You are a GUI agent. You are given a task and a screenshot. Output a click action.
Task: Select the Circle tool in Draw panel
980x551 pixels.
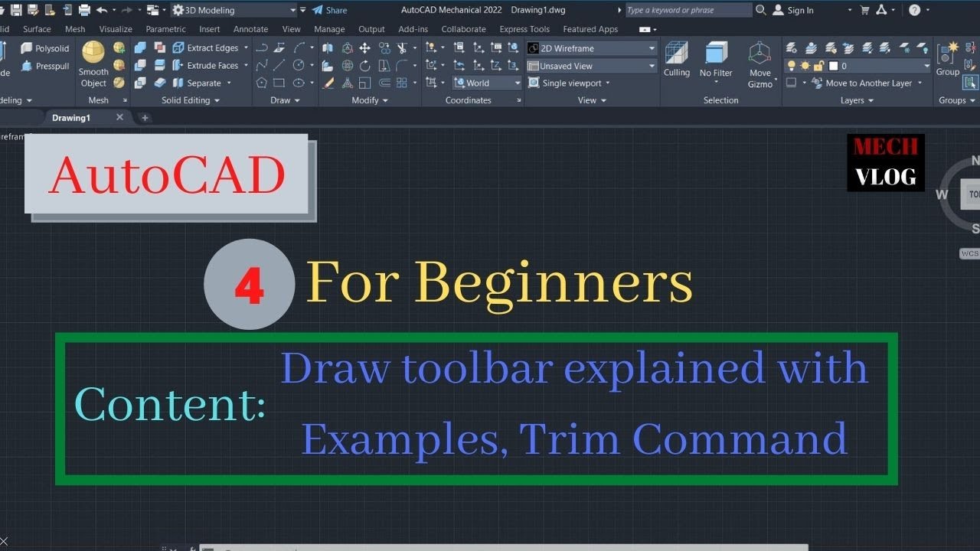[x=299, y=65]
